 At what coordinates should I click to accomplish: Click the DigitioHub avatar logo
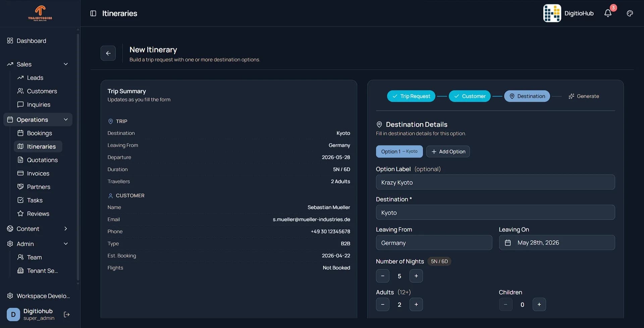(x=552, y=13)
